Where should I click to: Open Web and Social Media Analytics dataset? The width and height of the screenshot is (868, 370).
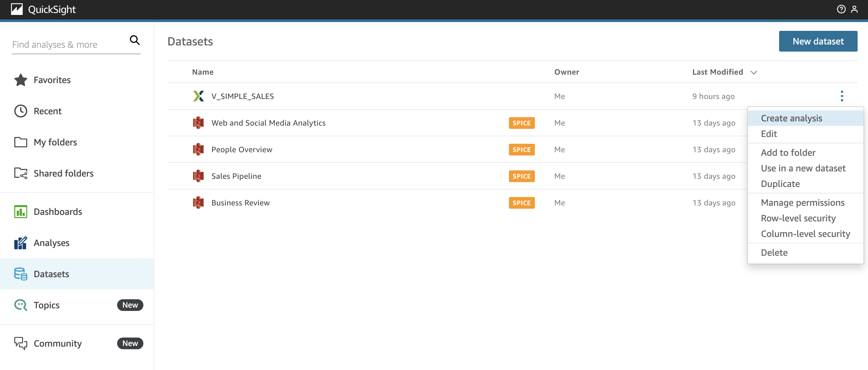tap(268, 123)
